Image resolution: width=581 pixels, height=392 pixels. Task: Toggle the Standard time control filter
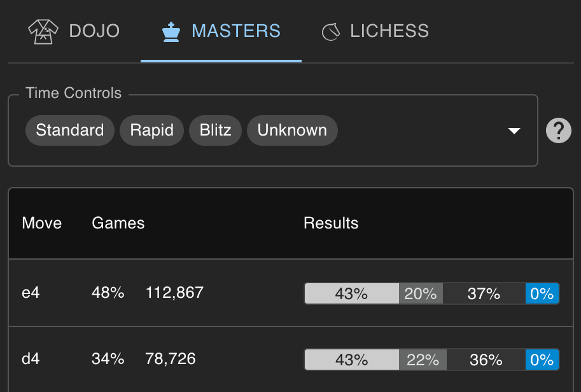pos(69,130)
